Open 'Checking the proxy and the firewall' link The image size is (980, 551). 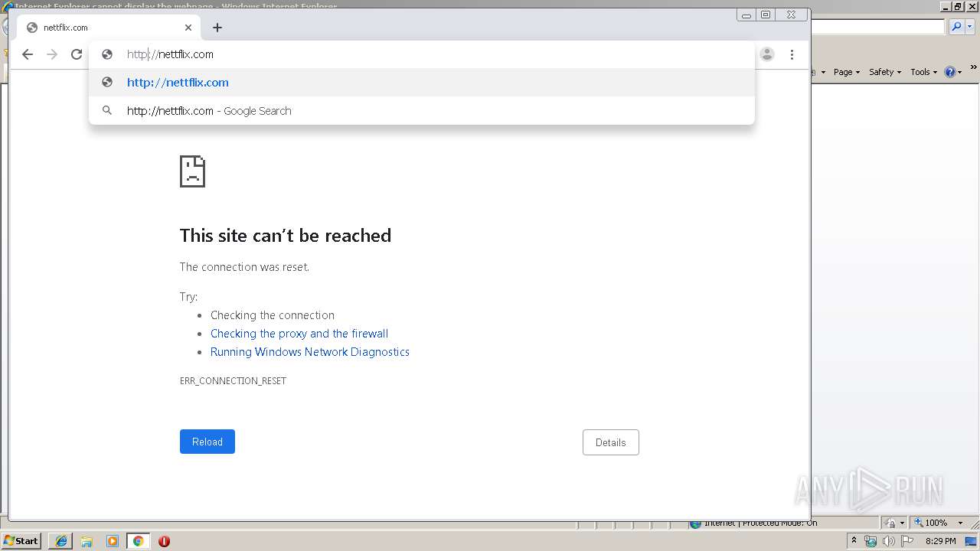point(299,334)
